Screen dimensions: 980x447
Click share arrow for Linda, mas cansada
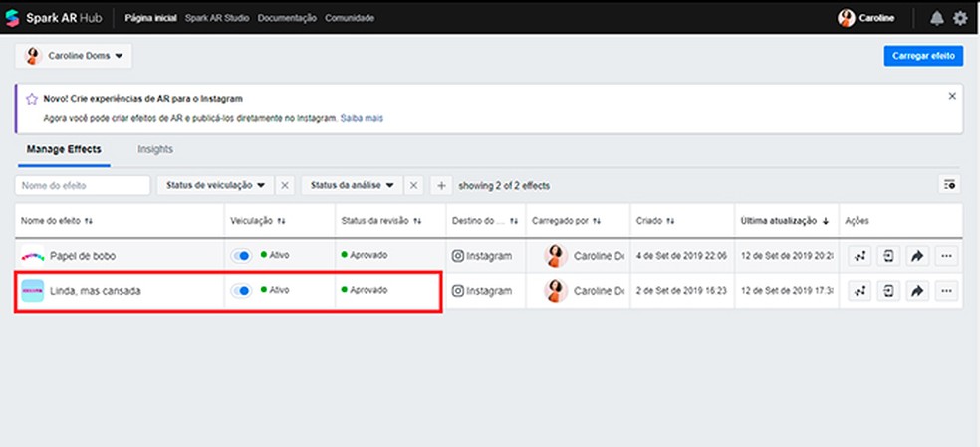(x=917, y=291)
